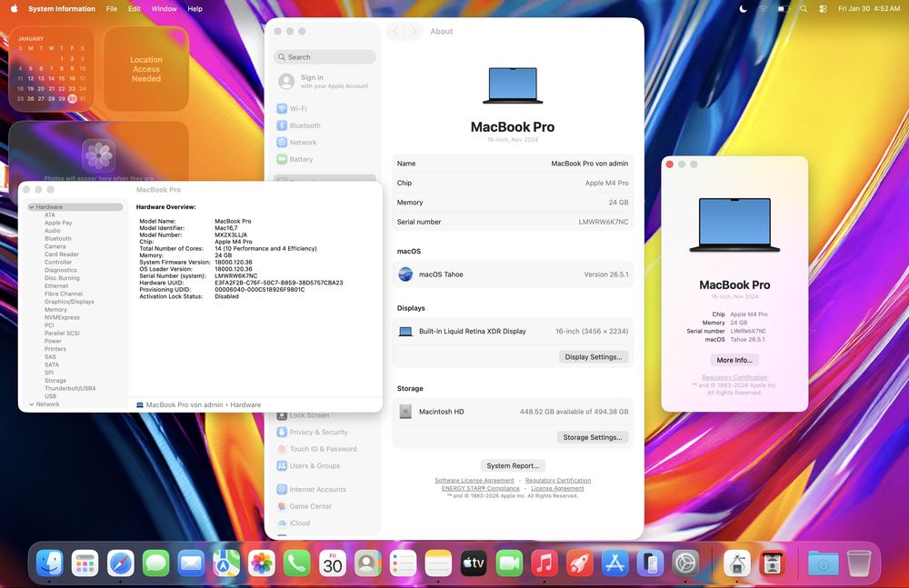Open Control Center in the menu bar

point(823,9)
